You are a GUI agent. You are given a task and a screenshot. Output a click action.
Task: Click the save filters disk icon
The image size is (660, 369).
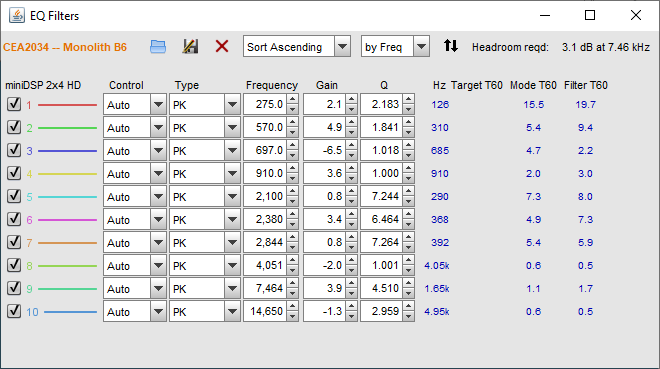pyautogui.click(x=190, y=46)
